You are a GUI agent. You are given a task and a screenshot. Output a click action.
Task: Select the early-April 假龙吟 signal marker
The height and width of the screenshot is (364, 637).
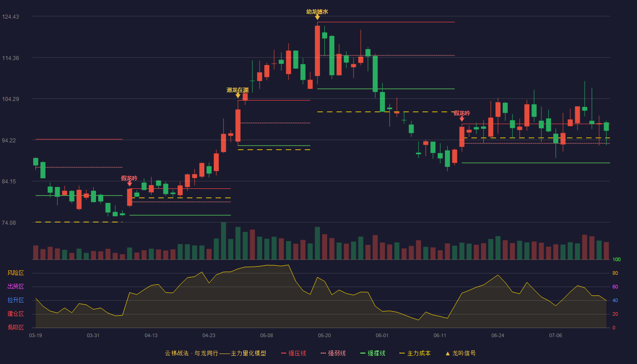pos(130,183)
